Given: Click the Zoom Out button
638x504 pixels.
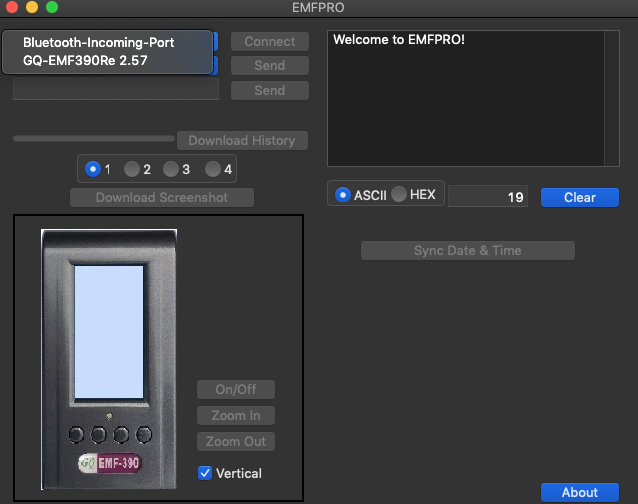Looking at the screenshot, I should point(236,441).
